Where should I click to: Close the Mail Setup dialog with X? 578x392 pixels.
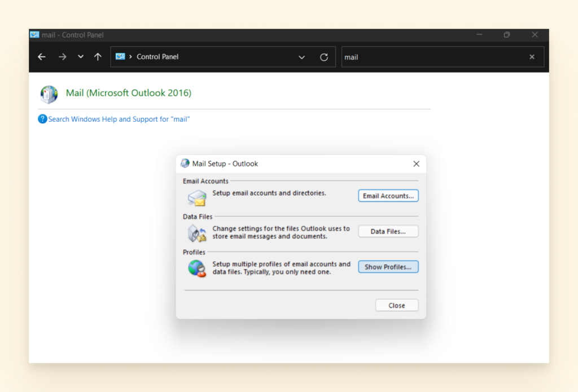pos(416,164)
